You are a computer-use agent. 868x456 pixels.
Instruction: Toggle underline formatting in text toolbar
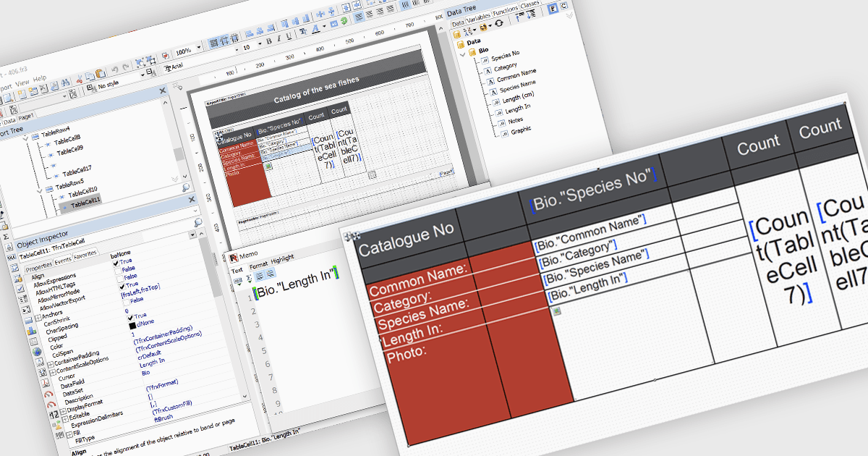pyautogui.click(x=289, y=36)
